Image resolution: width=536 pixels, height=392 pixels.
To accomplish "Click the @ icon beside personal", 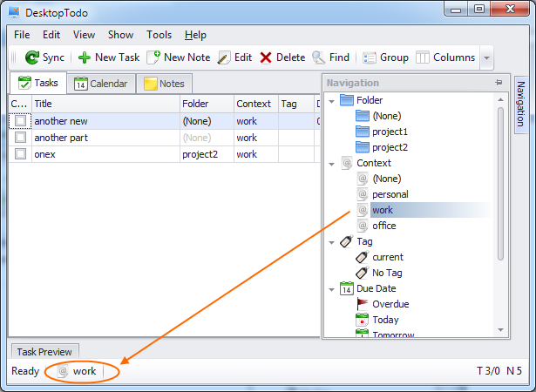I will [x=363, y=194].
